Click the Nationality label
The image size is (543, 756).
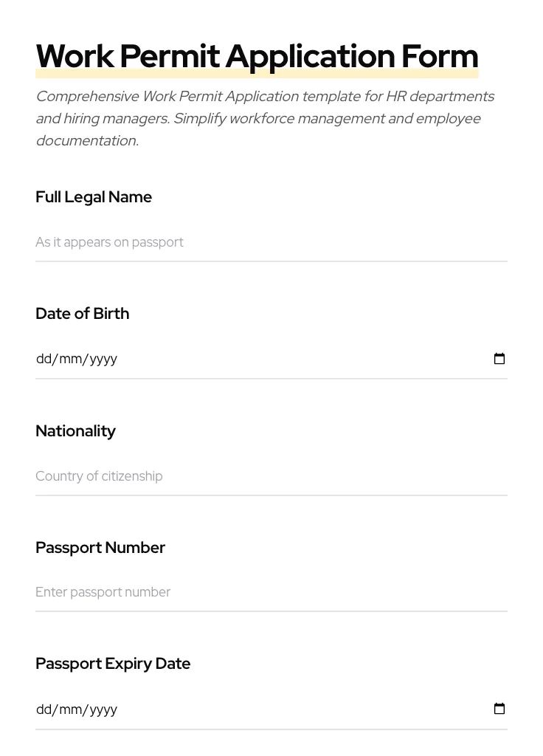(75, 431)
